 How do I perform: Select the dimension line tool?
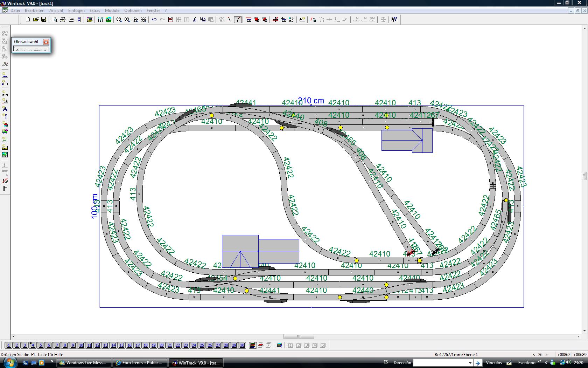click(x=5, y=94)
